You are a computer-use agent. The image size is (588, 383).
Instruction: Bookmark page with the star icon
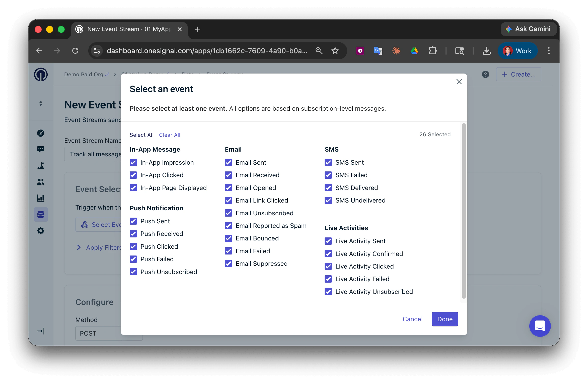pyautogui.click(x=335, y=51)
